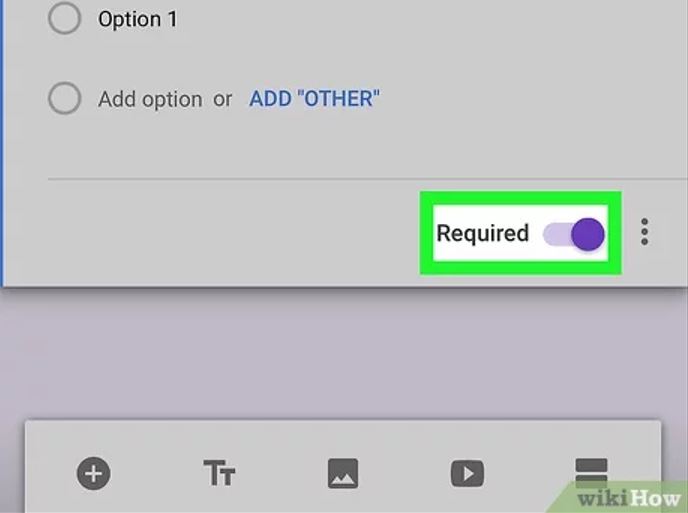Edit the Option 1 label text
This screenshot has width=688, height=513.
point(137,19)
